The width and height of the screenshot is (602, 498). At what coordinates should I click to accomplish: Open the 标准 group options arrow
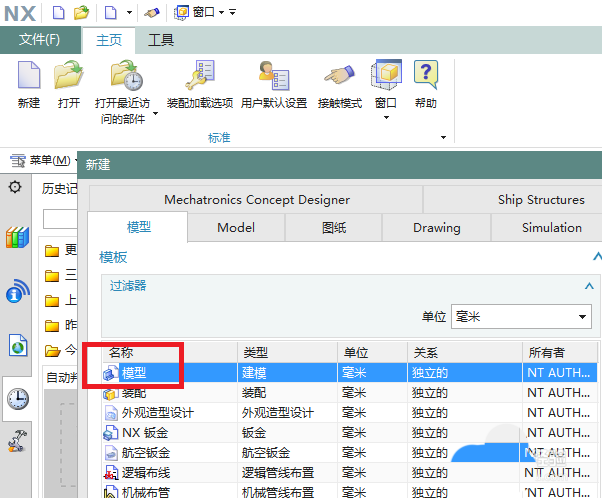443,137
